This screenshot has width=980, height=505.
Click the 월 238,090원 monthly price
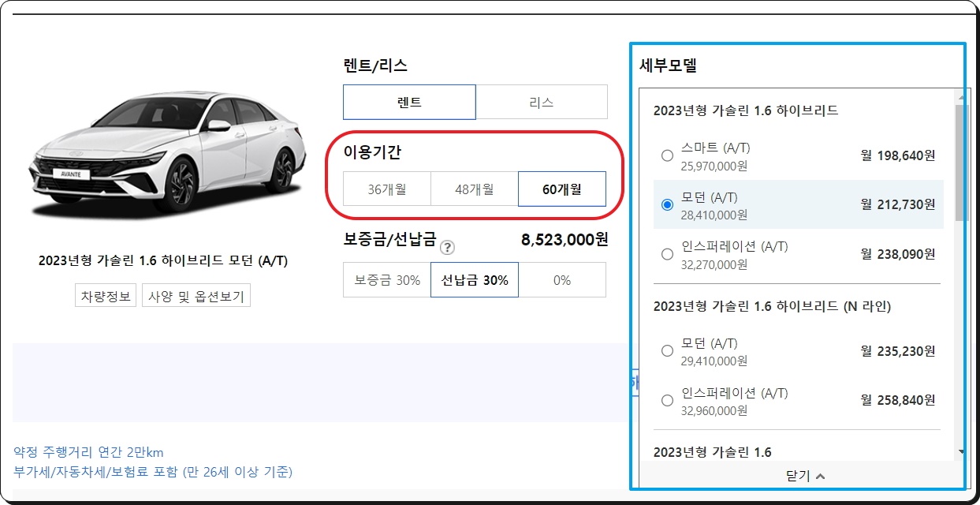point(898,254)
